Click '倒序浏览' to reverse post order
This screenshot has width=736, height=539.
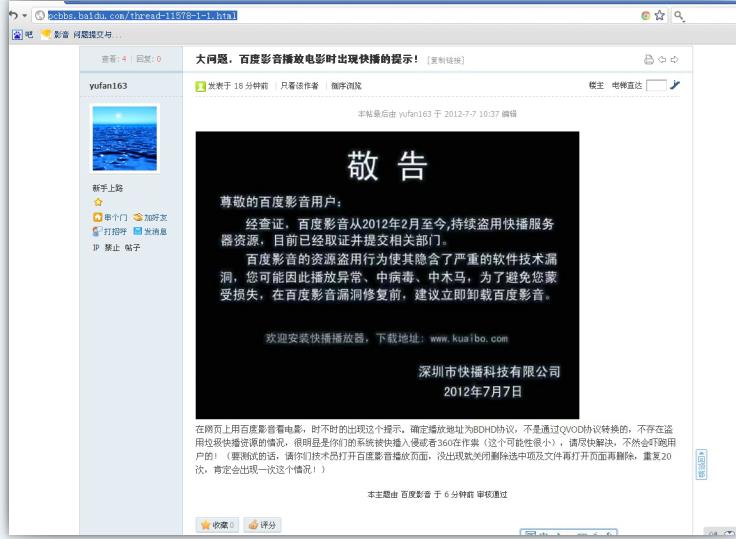pos(346,86)
